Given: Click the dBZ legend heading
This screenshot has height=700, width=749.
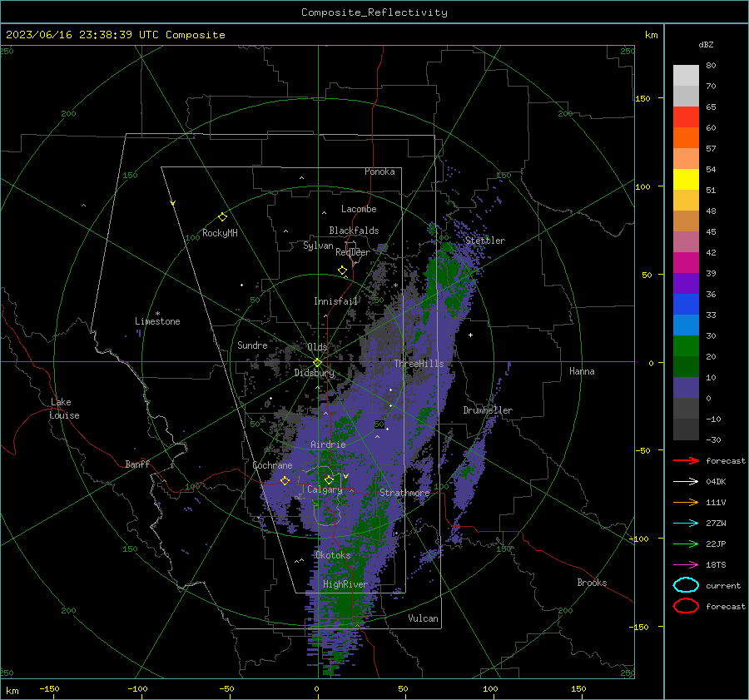Looking at the screenshot, I should (706, 44).
